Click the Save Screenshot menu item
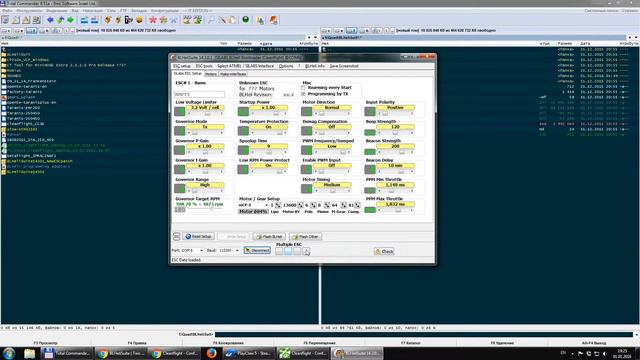Image resolution: width=640 pixels, height=360 pixels. (344, 66)
